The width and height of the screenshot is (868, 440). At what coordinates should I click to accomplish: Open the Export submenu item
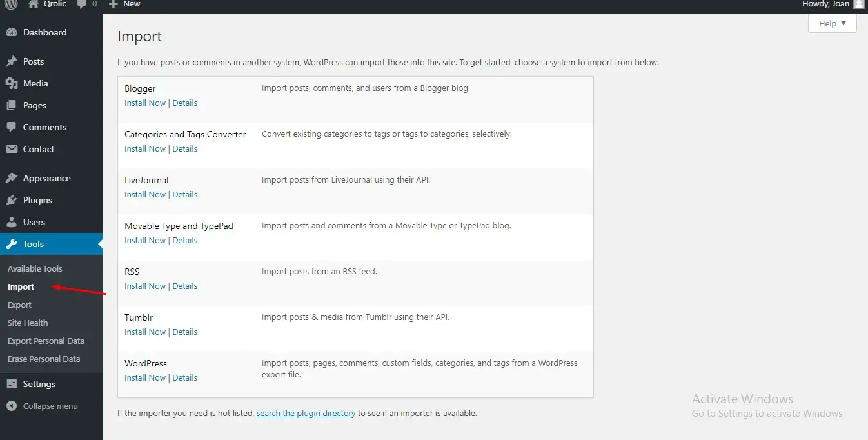[x=19, y=305]
